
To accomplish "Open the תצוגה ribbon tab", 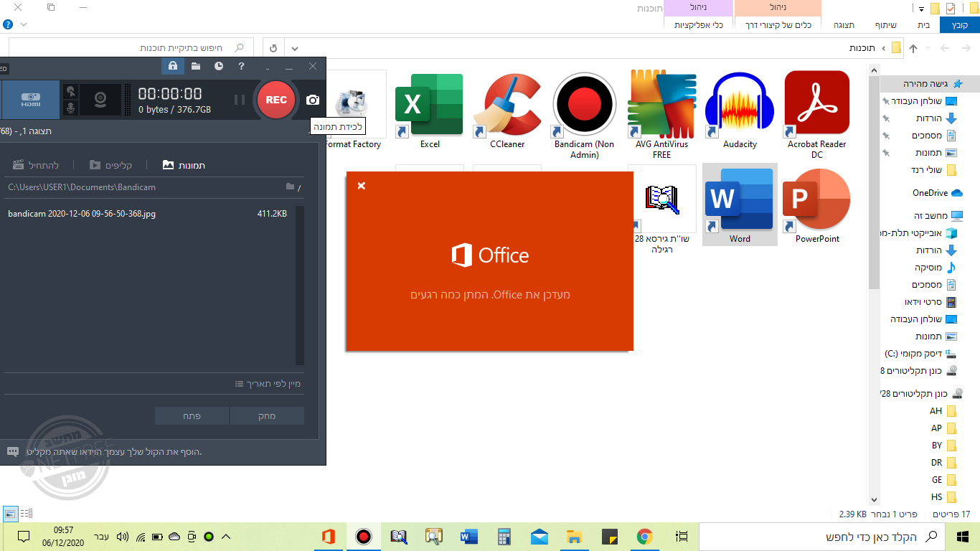I will click(x=844, y=25).
